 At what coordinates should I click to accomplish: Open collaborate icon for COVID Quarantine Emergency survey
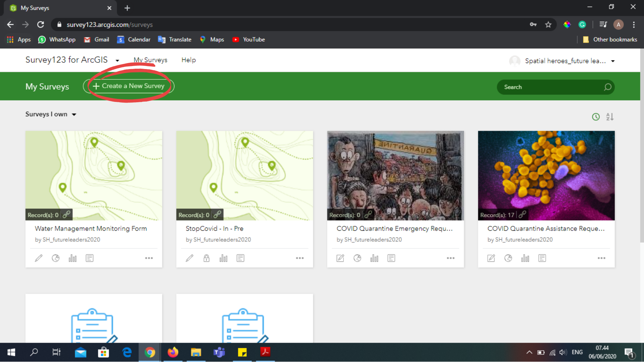(358, 258)
